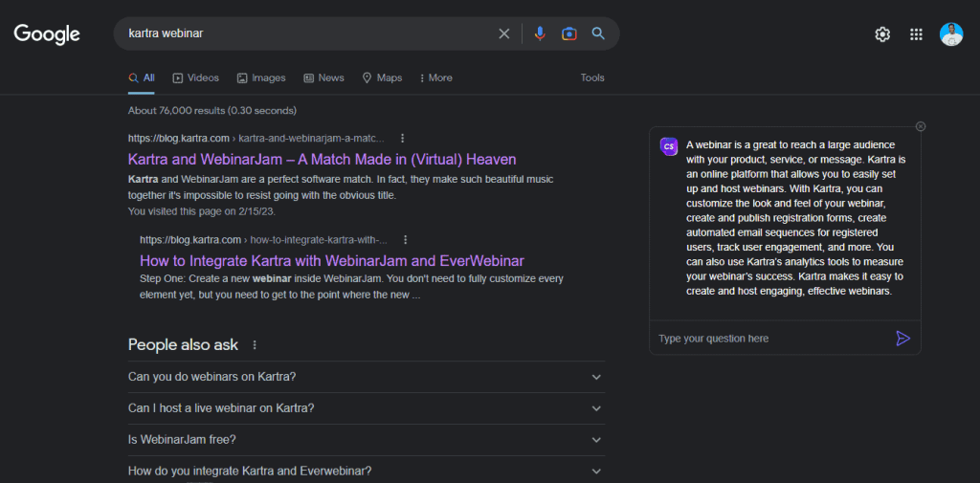
Task: Click the CS extension logo in answer panel
Action: (x=669, y=146)
